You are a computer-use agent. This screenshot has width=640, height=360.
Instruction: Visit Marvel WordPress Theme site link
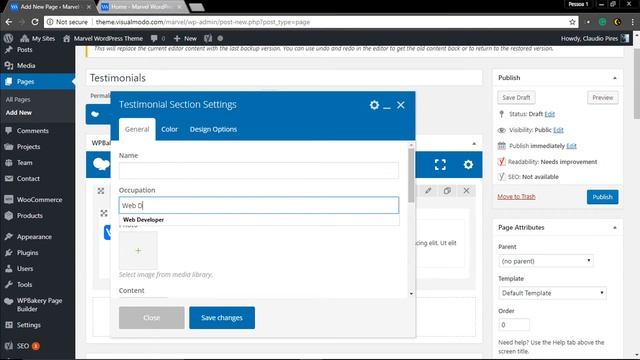(x=103, y=38)
